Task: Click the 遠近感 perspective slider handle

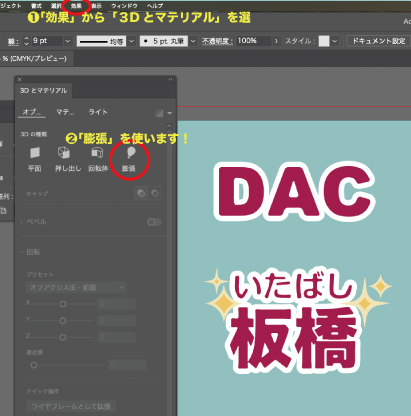Action: click(34, 365)
